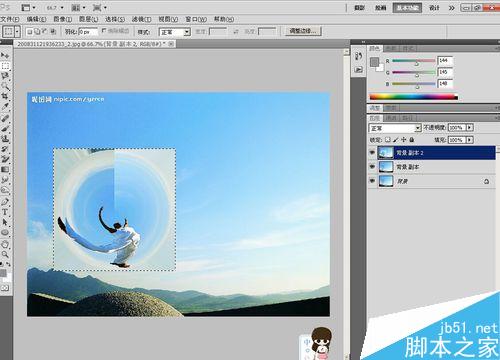This screenshot has height=360, width=500.
Task: Hide the 背景 副本 2 layer
Action: [372, 153]
